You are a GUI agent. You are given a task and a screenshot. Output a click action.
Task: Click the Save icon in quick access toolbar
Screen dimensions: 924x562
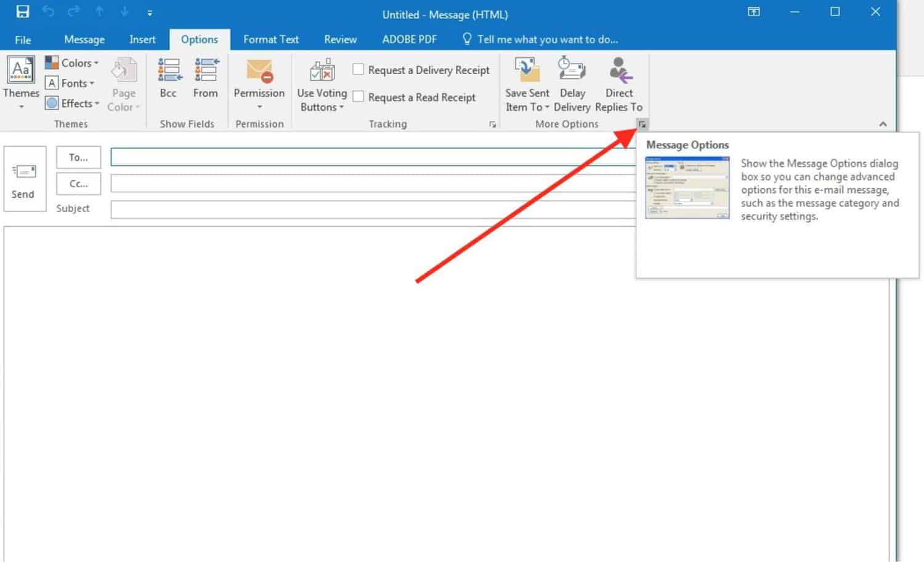tap(22, 12)
